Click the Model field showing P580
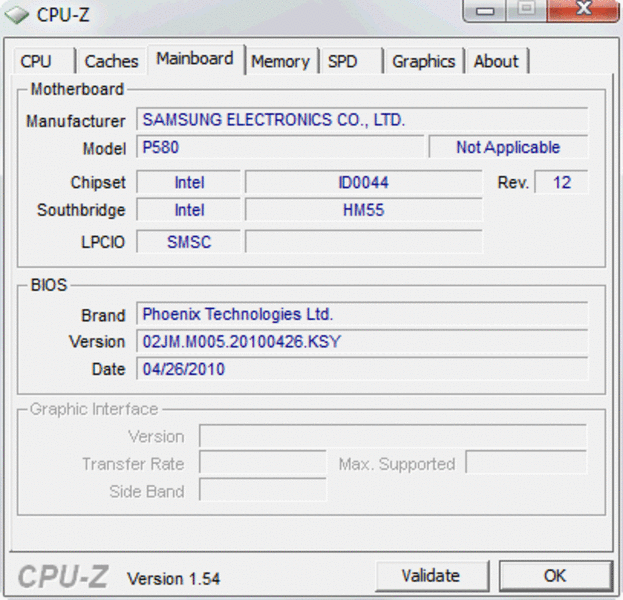Screen dimensions: 623x600 (x=280, y=147)
